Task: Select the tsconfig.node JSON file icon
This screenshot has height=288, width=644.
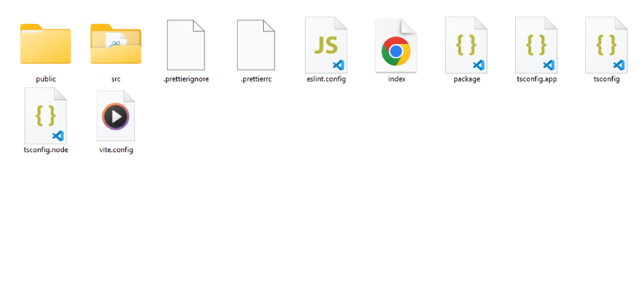Action: point(46,115)
